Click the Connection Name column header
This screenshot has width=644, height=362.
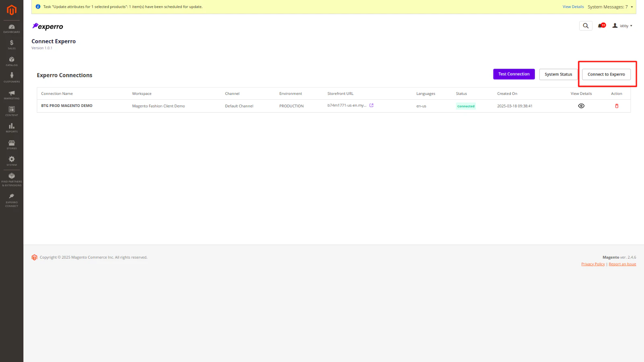point(57,94)
